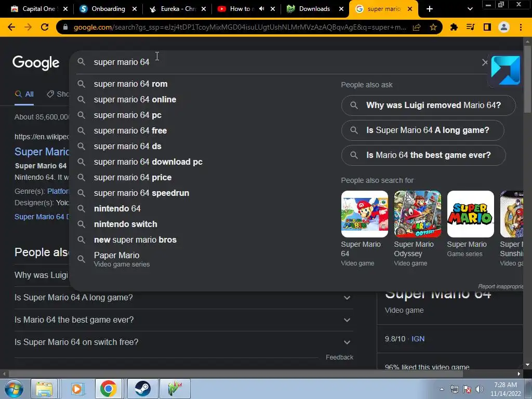The height and width of the screenshot is (399, 532).
Task: Click the horizontal scrollbar at page bottom
Action: pos(236,374)
